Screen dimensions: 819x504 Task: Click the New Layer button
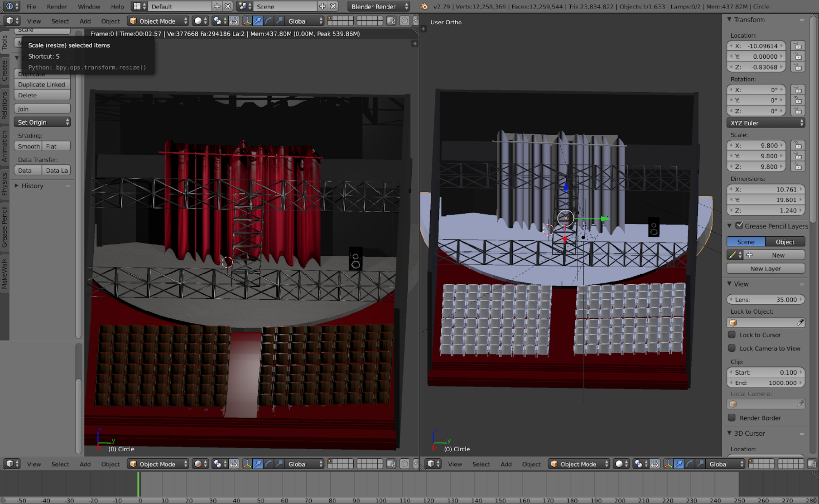click(x=765, y=268)
